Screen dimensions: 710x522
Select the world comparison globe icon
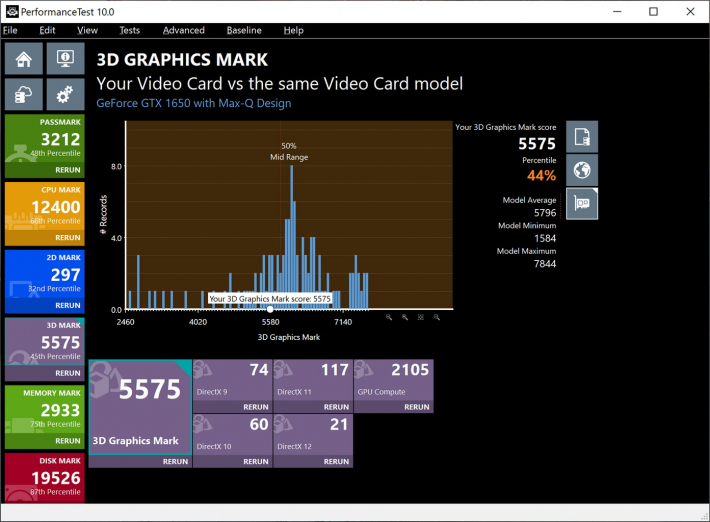tap(582, 170)
